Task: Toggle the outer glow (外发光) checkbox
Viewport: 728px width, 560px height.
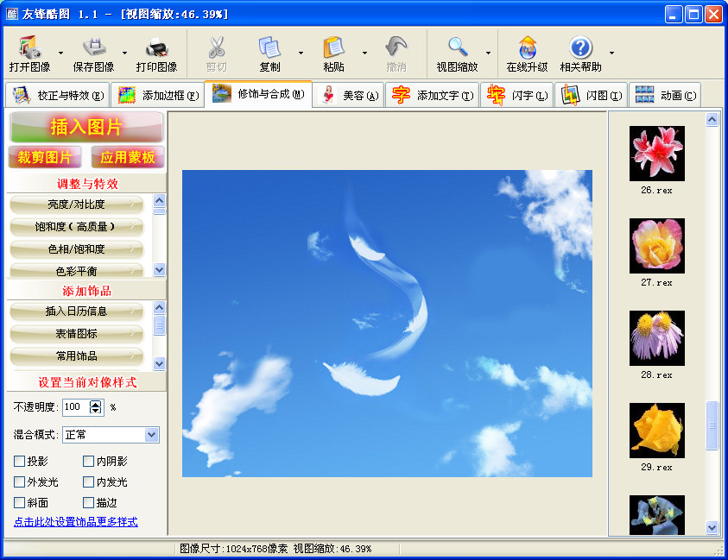Action: coord(20,482)
